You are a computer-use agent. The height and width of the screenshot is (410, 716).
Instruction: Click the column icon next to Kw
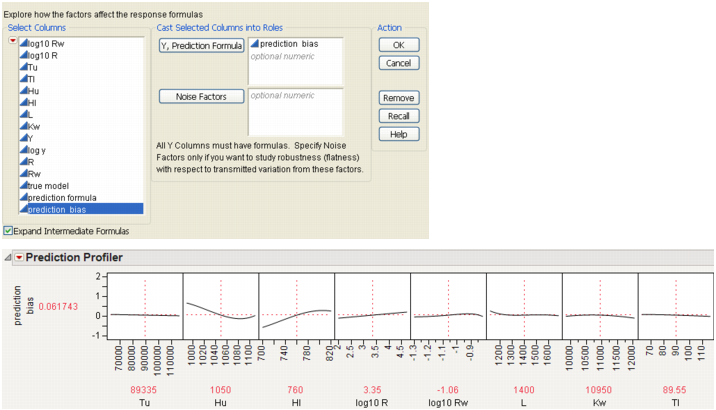(23, 127)
